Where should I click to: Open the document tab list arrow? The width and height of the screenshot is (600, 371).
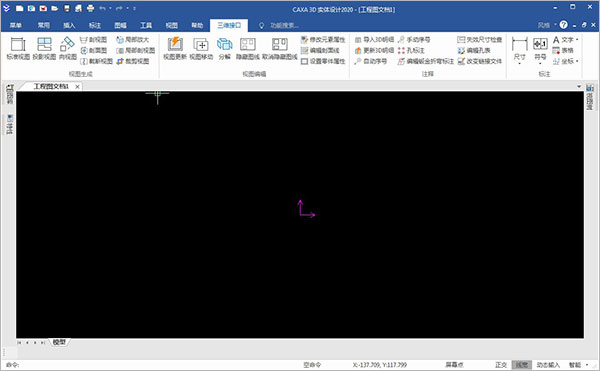click(x=579, y=86)
